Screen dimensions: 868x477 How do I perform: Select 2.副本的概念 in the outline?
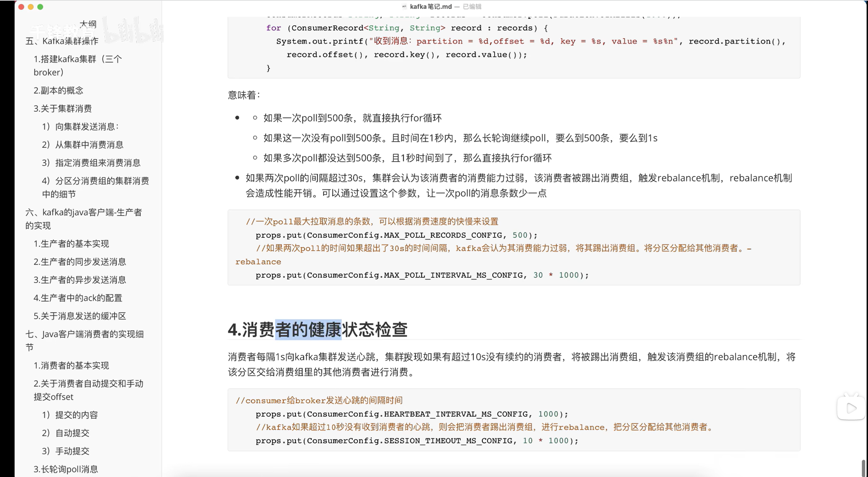point(58,90)
